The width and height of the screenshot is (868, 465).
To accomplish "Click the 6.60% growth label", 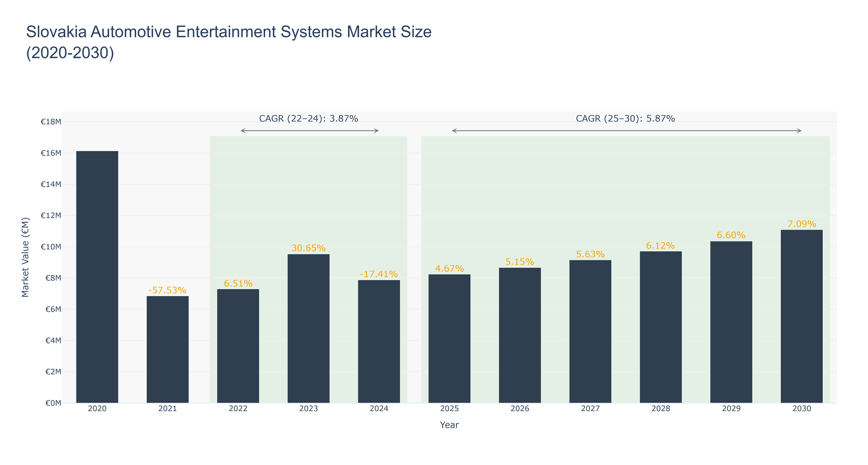I will click(731, 235).
